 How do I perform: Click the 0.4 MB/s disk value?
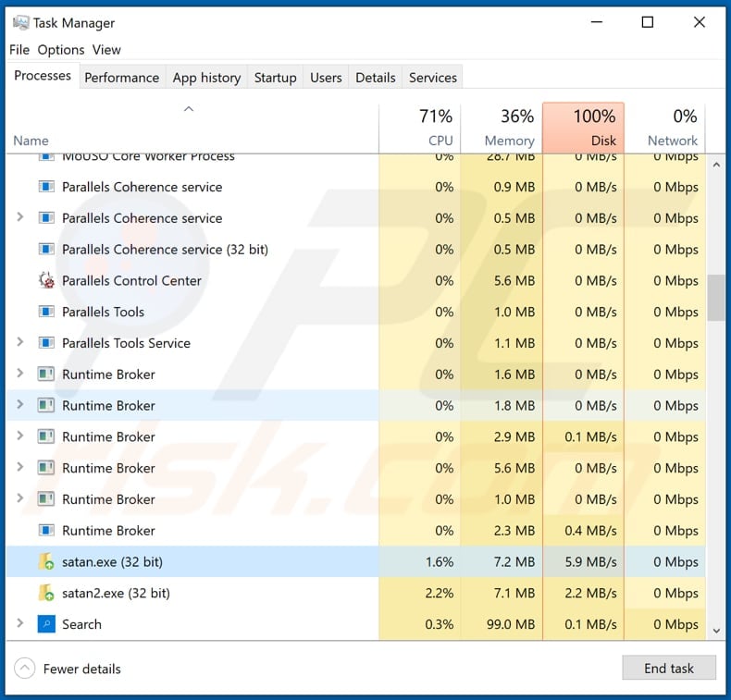point(590,531)
